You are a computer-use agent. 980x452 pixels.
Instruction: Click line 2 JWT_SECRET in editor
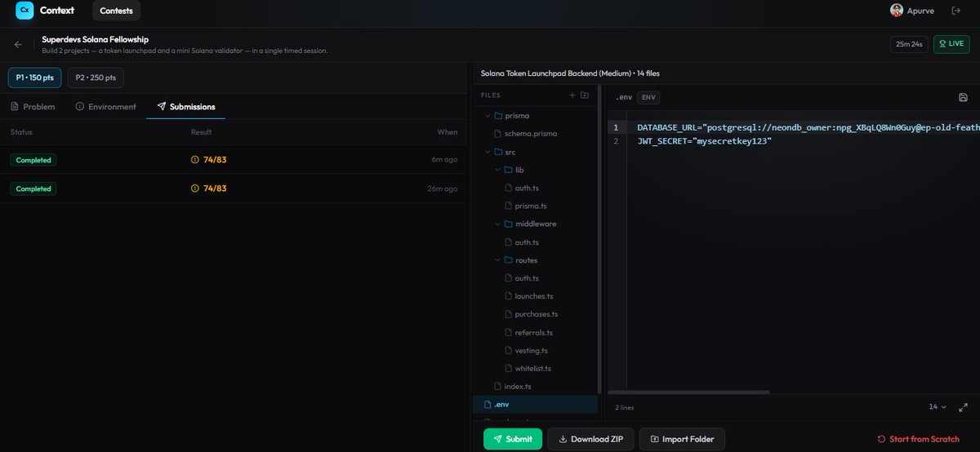click(705, 141)
